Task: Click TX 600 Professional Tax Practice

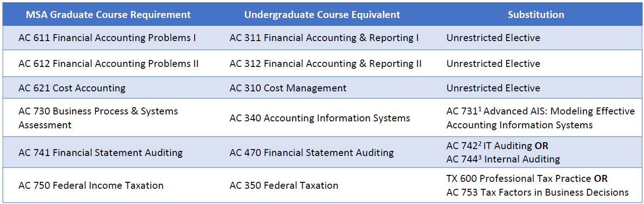Action: tap(519, 179)
